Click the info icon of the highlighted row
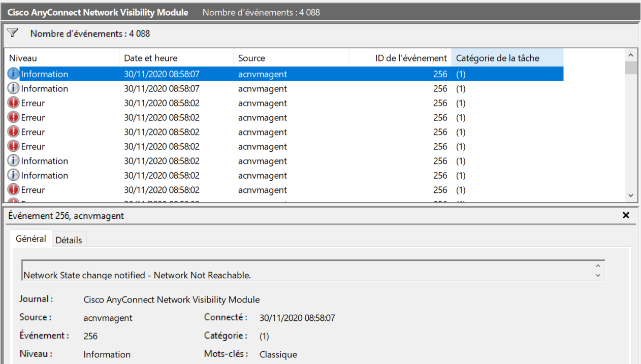The width and height of the screenshot is (641, 364). [x=14, y=74]
